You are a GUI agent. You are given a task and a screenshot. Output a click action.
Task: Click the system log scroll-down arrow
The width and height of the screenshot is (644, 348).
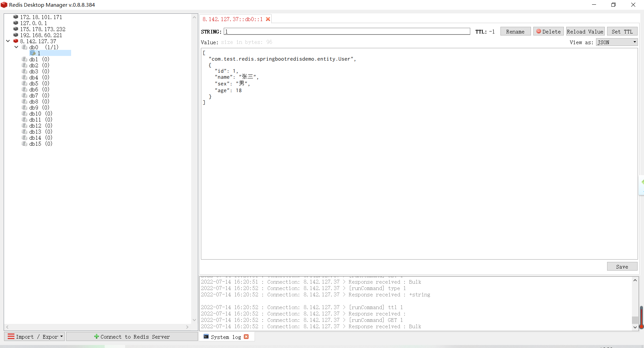pos(635,327)
